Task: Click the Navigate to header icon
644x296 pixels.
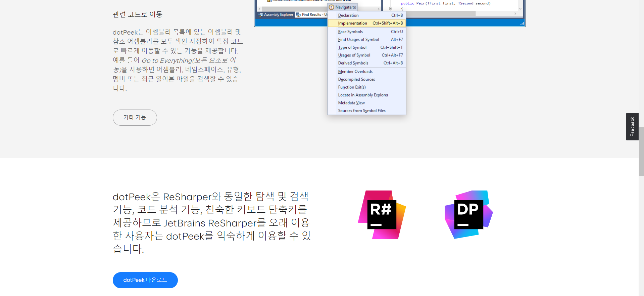Action: pos(332,7)
